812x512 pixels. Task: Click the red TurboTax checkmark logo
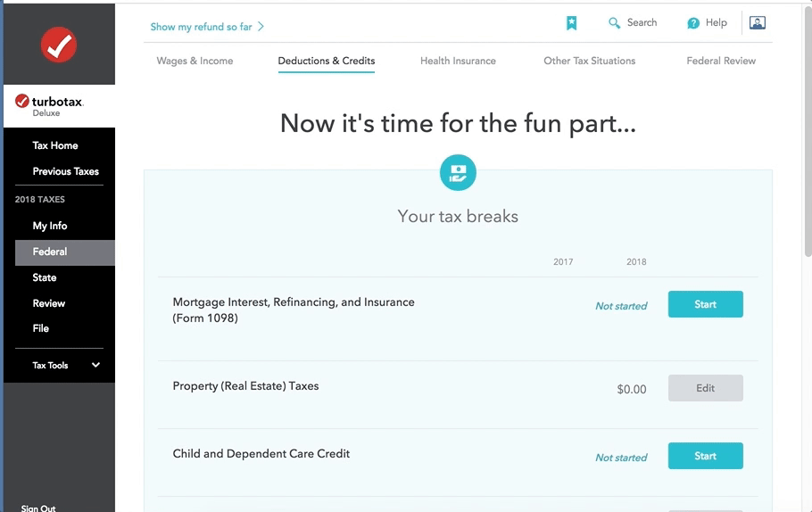click(59, 45)
